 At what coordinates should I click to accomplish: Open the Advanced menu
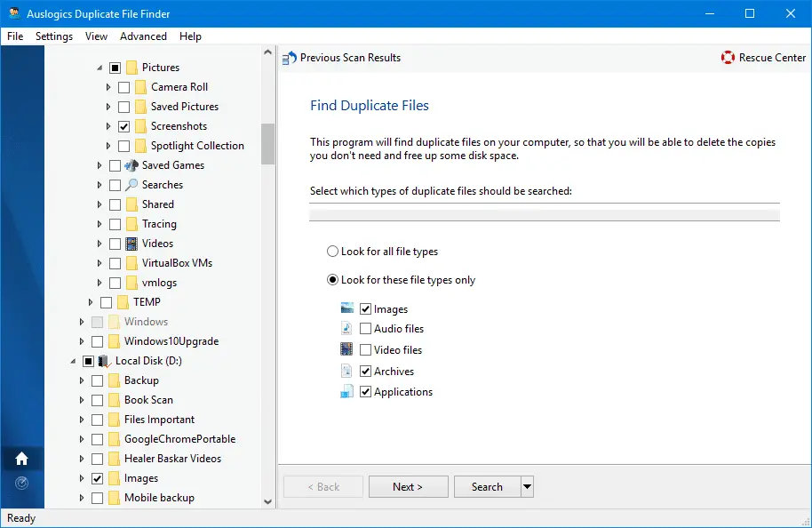pos(143,36)
